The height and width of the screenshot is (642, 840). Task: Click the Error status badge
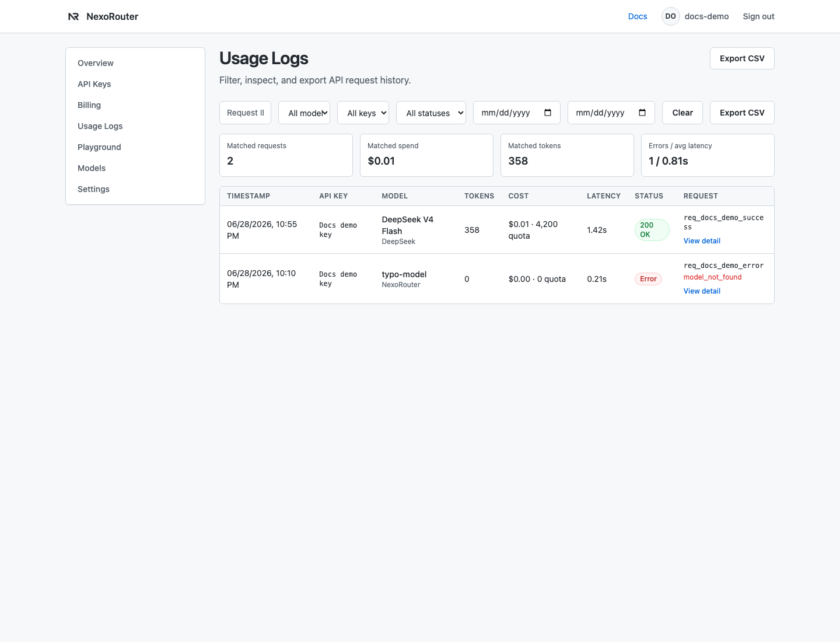[648, 279]
